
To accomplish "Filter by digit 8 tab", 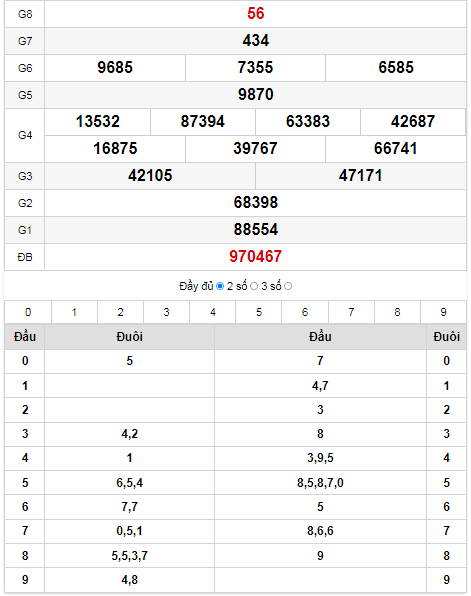I will click(397, 312).
